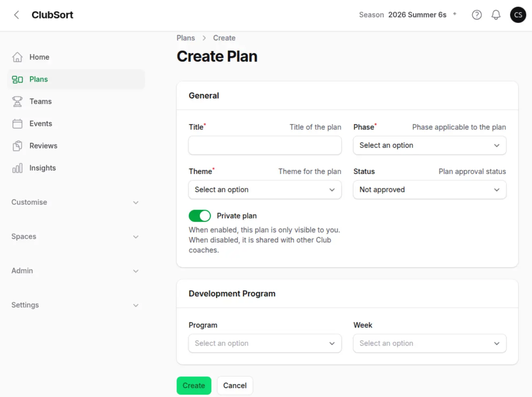The image size is (532, 397).
Task: Click the Private plan label
Action: [x=237, y=216]
